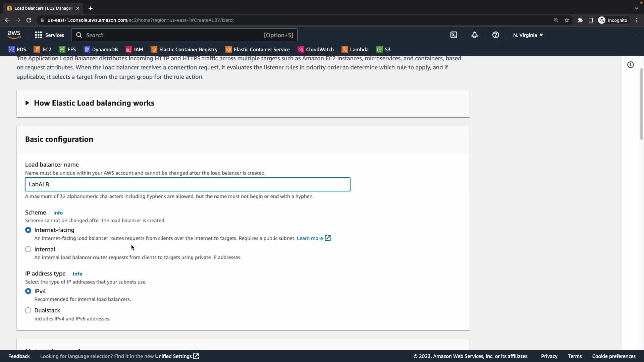Open the CloudWatch bookmark shortcut
The height and width of the screenshot is (362, 644).
(316, 50)
